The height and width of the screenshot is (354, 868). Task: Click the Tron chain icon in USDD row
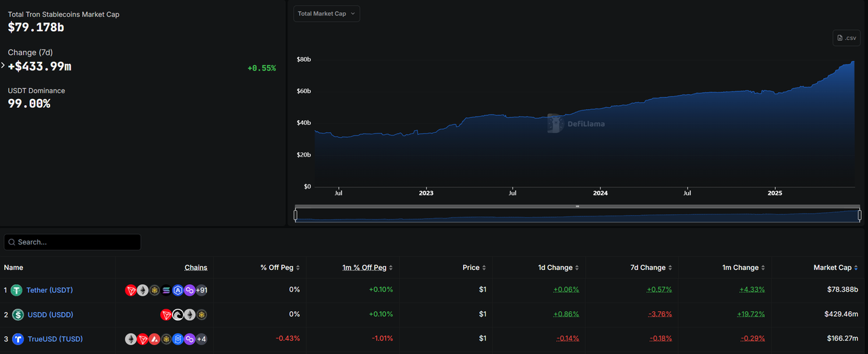166,315
